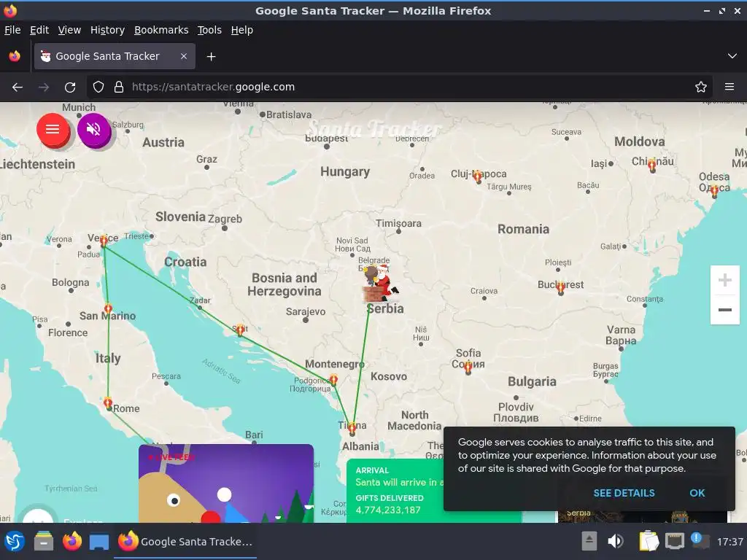Click the gift marker at Podgorica
This screenshot has width=747, height=560.
[x=333, y=379]
